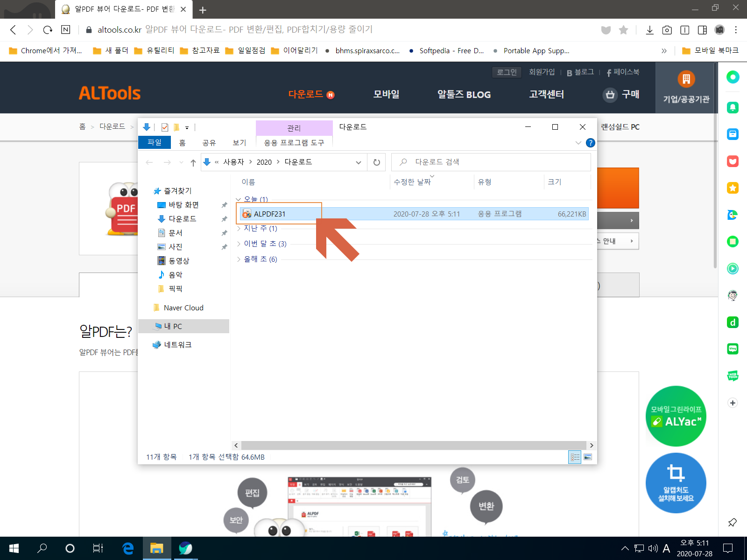The image size is (747, 560).
Task: Open the yellow star sidebar icon
Action: (x=733, y=188)
